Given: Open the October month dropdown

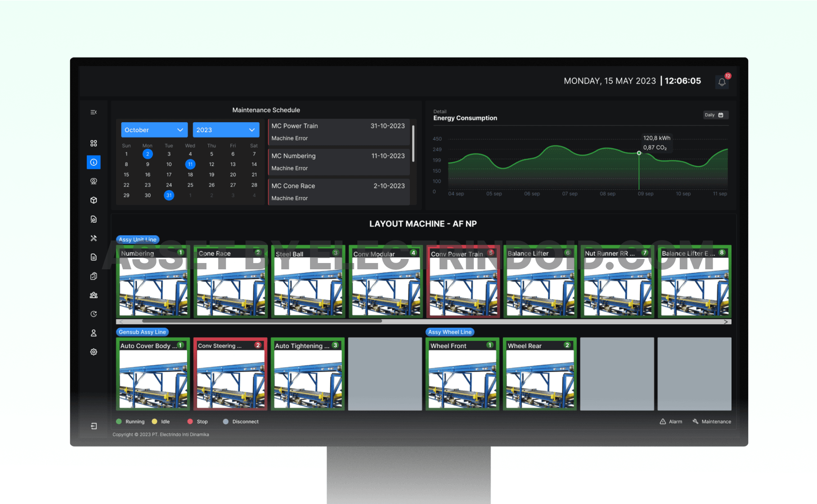Looking at the screenshot, I should click(x=154, y=130).
